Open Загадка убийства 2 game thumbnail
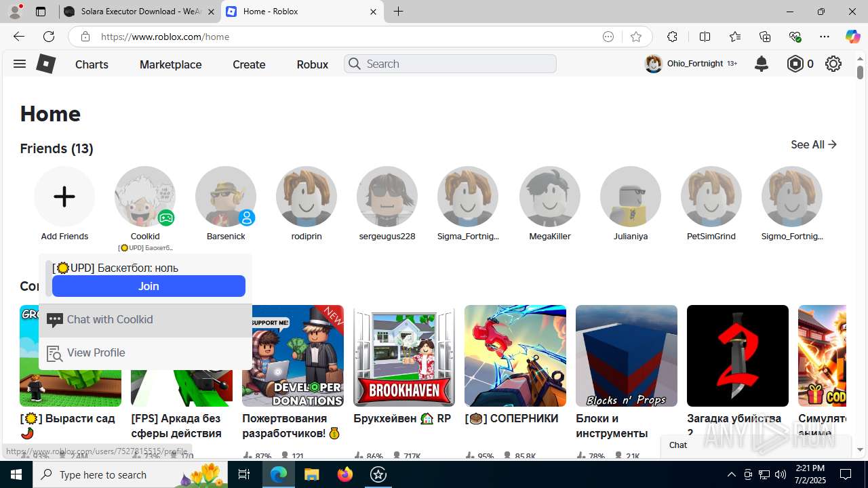Viewport: 868px width, 488px height. tap(738, 356)
